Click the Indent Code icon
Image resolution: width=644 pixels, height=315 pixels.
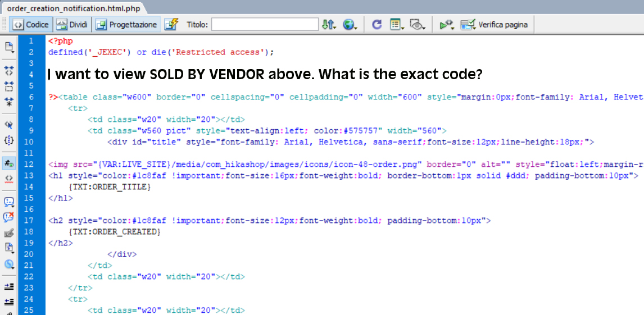coord(8,286)
